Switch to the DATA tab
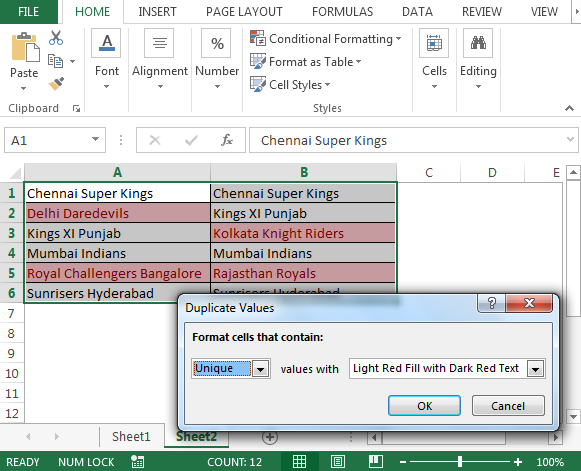 pos(417,11)
